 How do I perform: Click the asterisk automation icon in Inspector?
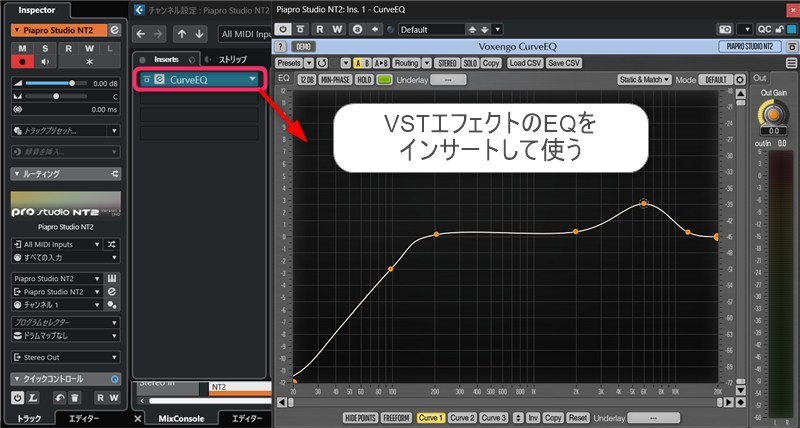[x=89, y=62]
